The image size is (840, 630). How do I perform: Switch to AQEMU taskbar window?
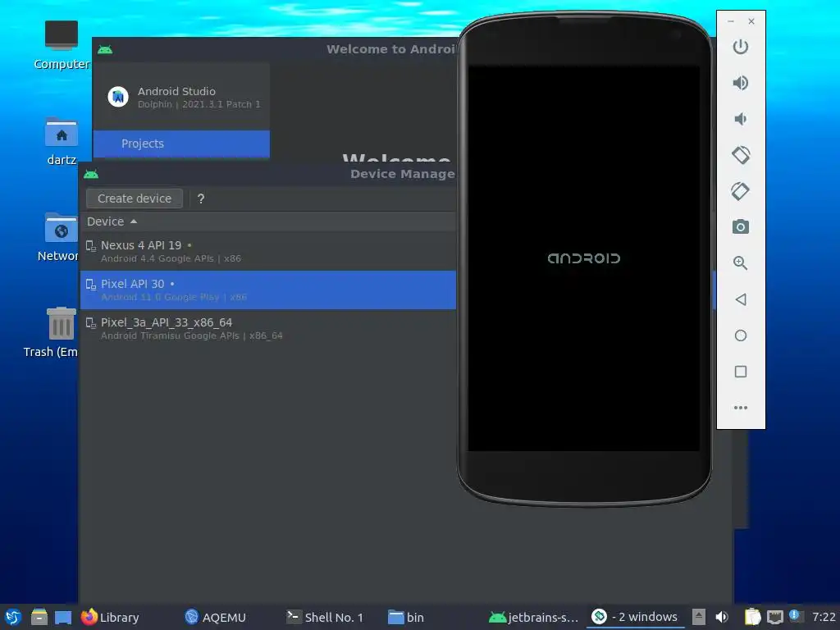tap(215, 617)
